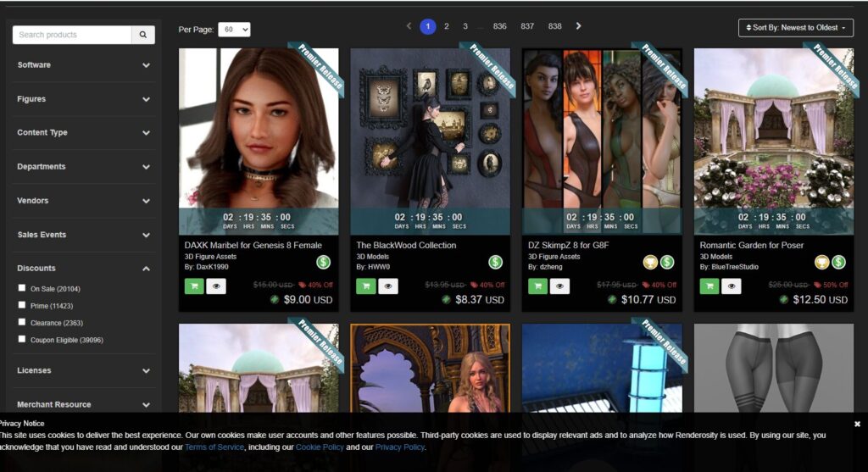Select page 1 in pagination
This screenshot has width=868, height=472.
pyautogui.click(x=427, y=26)
